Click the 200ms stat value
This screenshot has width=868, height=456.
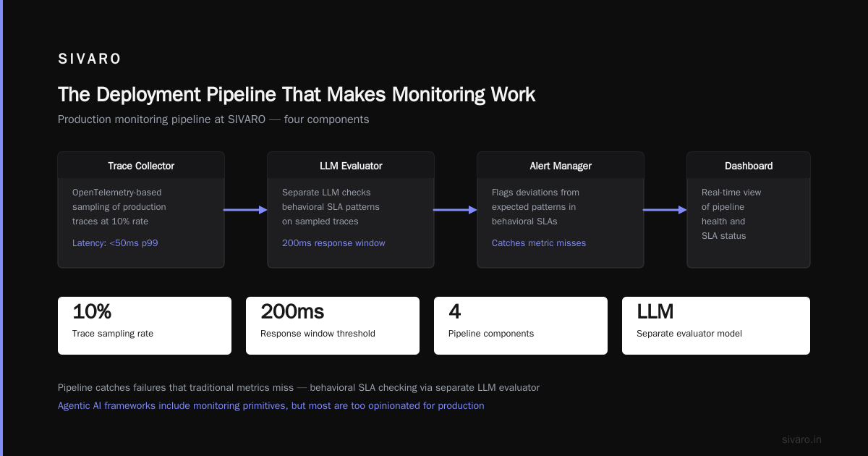[292, 312]
